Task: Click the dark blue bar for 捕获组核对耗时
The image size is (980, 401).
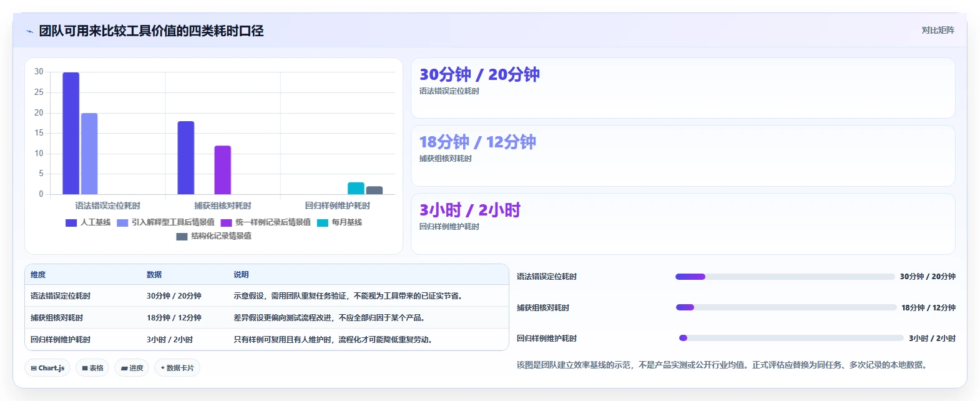Action: coord(186,157)
